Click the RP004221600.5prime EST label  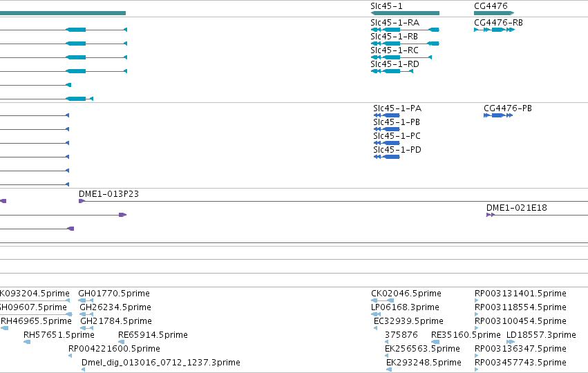click(x=114, y=349)
